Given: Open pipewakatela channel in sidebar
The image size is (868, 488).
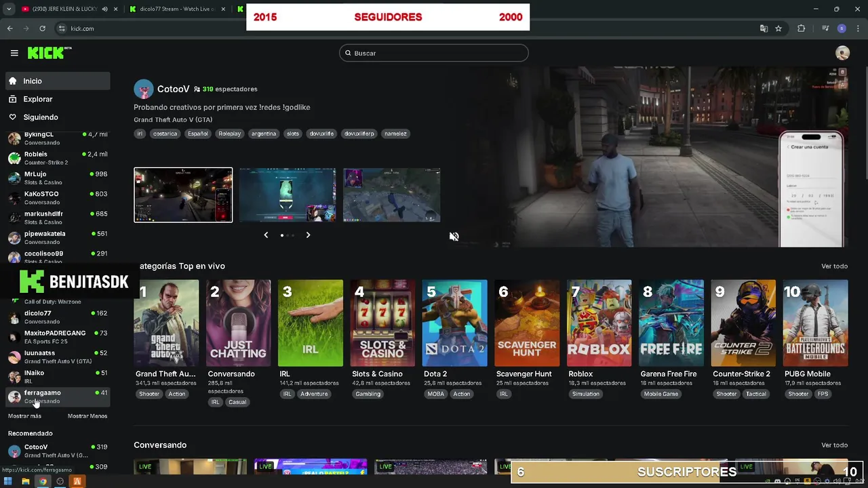Looking at the screenshot, I should 58,237.
